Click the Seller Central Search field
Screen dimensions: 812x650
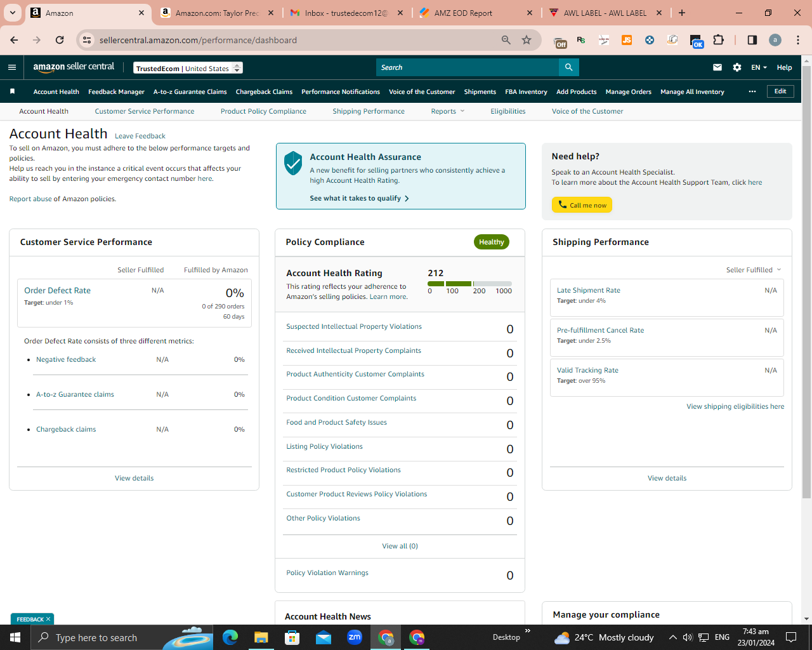tap(468, 67)
